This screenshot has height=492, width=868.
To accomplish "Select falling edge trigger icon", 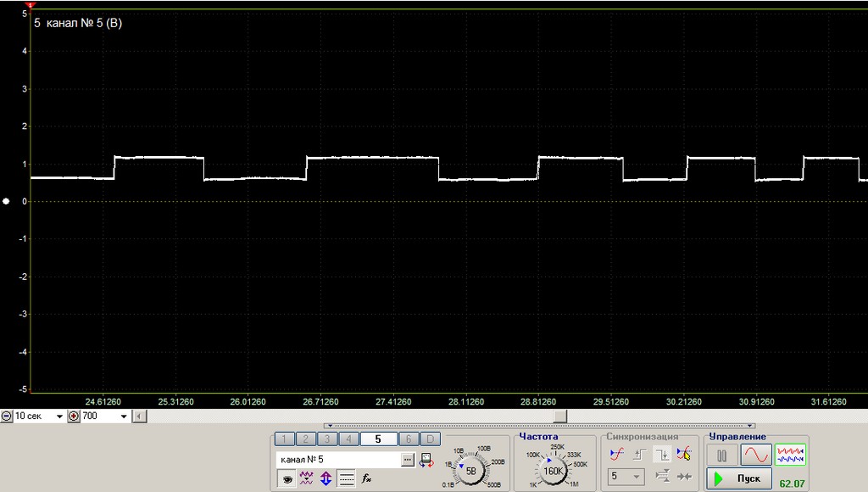I will click(x=662, y=455).
